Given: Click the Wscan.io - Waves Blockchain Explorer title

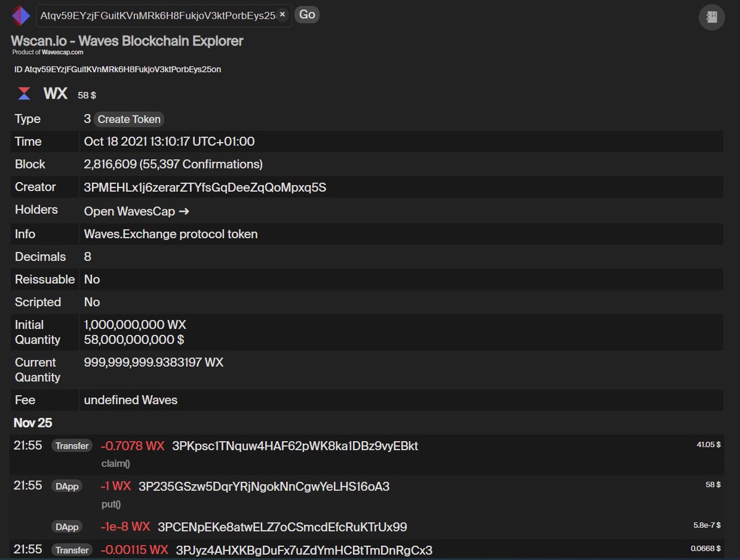Looking at the screenshot, I should pos(127,41).
